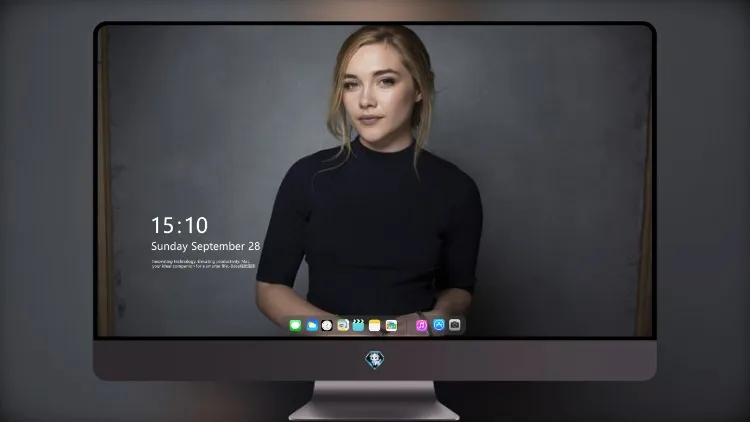Launch the pink iTunes music app

(421, 326)
